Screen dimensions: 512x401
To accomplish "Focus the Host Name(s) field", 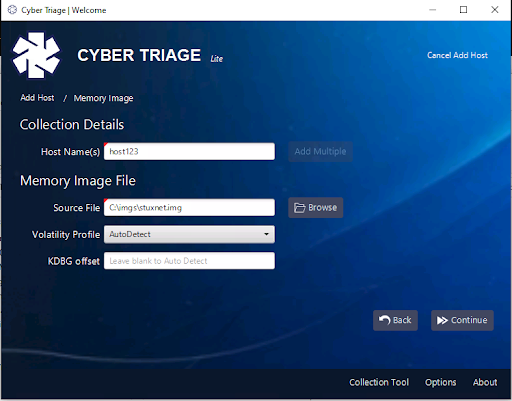I will pyautogui.click(x=189, y=152).
